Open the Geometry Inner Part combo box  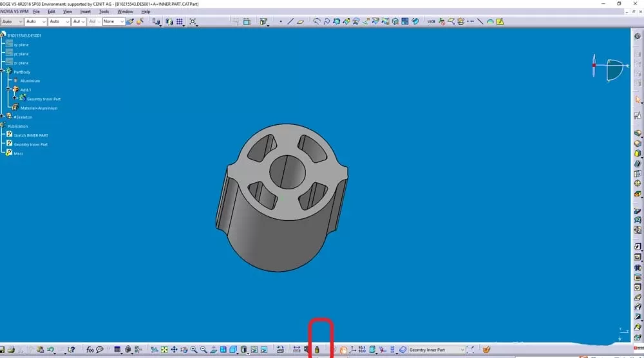coord(437,350)
